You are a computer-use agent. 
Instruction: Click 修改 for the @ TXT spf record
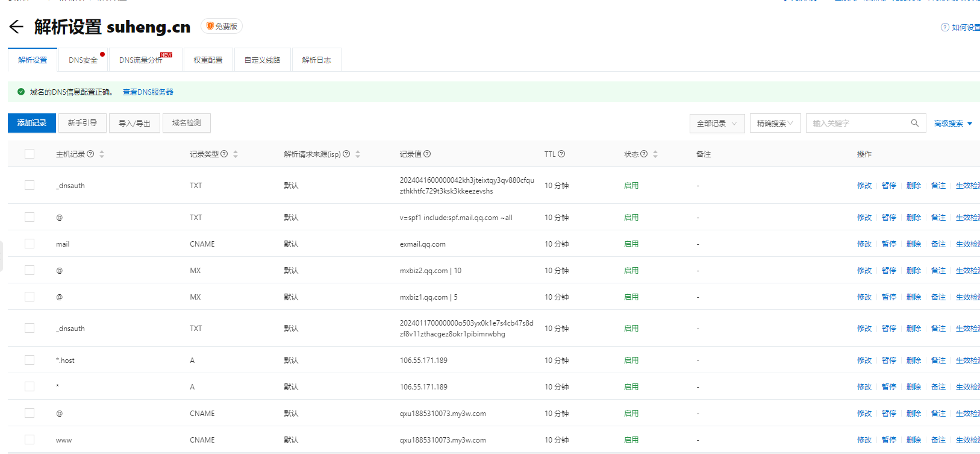(x=864, y=217)
